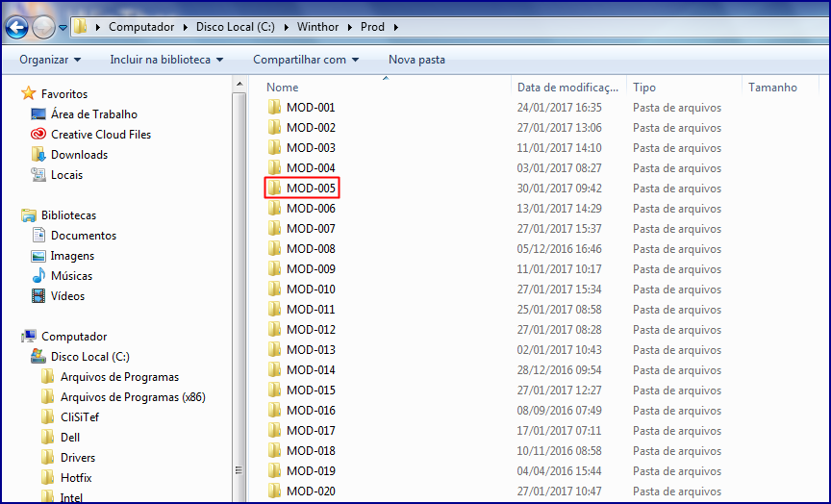Image resolution: width=831 pixels, height=504 pixels.
Task: Select Computador in the address path
Action: point(141,27)
